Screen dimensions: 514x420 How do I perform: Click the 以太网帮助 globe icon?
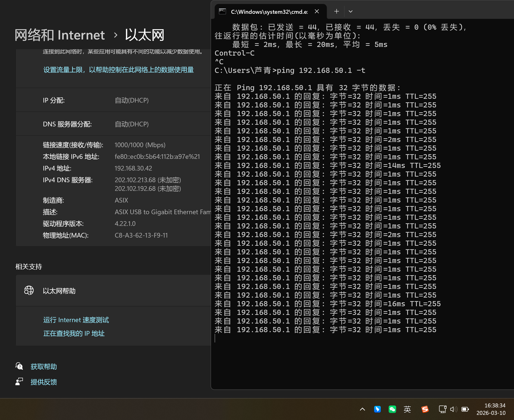[x=29, y=291]
